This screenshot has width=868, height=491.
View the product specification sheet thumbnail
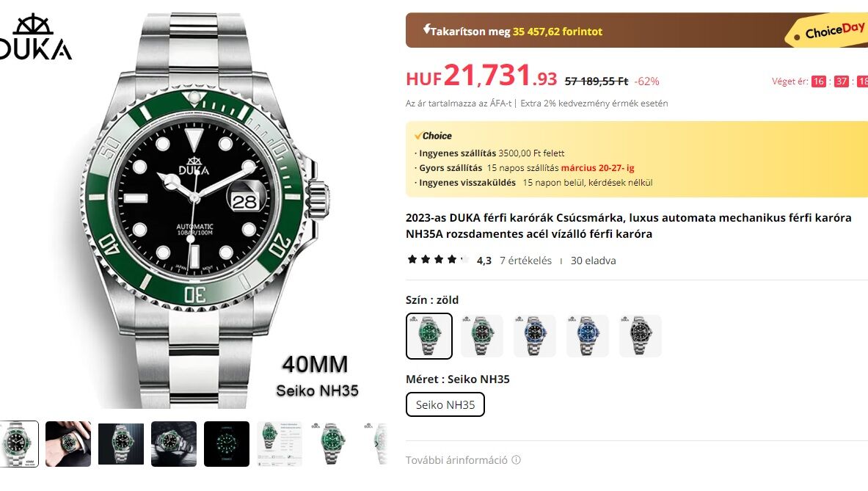(280, 444)
